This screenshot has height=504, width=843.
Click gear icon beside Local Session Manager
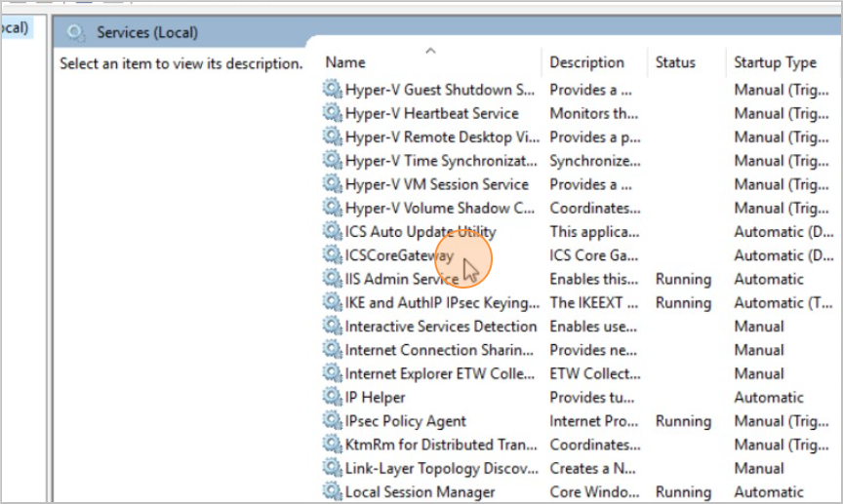pyautogui.click(x=333, y=491)
